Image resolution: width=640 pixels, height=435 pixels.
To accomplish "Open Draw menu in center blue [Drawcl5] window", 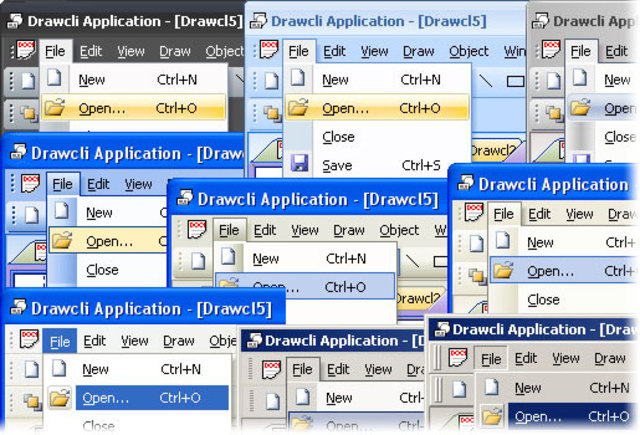I will pyautogui.click(x=349, y=231).
